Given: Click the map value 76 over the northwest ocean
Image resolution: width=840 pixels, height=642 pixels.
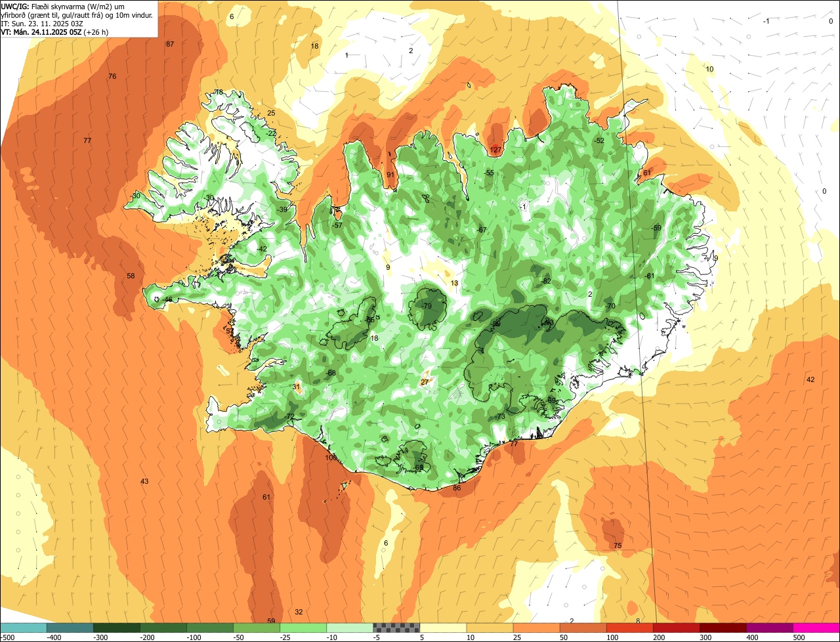Looking at the screenshot, I should [x=112, y=77].
